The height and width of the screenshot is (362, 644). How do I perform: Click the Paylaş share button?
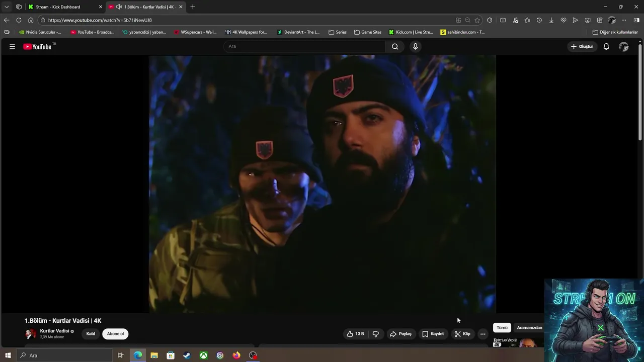(400, 334)
